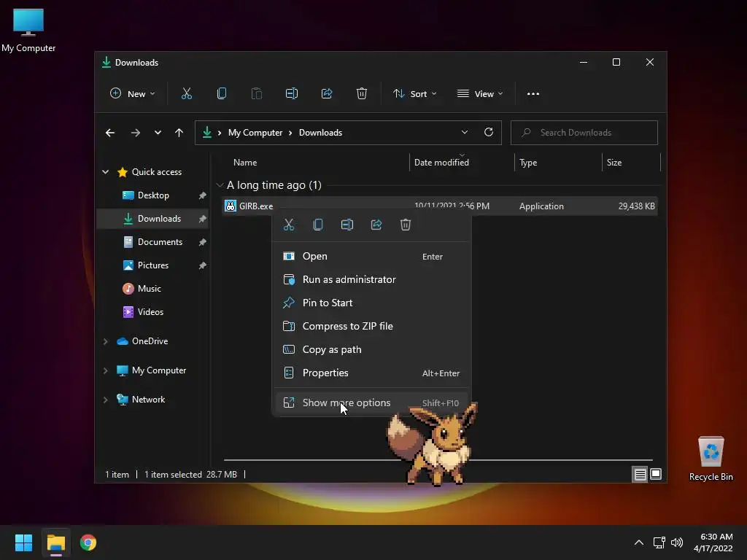The image size is (747, 560).
Task: Open the See more ellipsis menu
Action: [533, 94]
